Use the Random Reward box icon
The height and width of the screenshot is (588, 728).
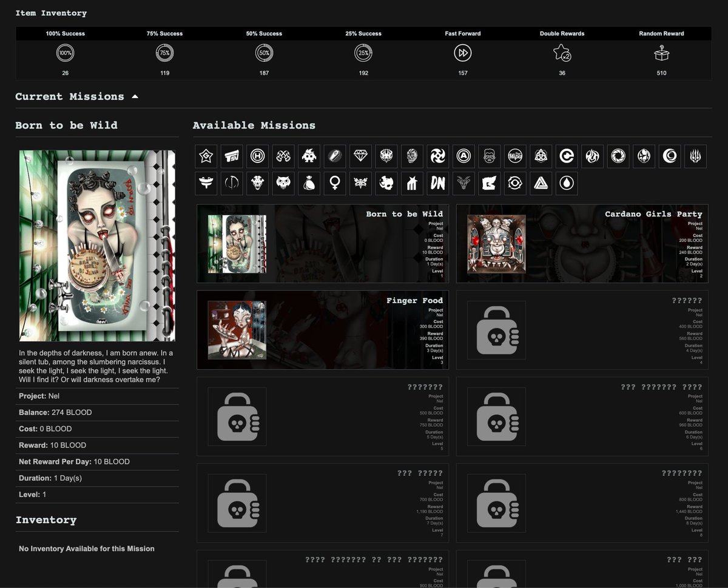click(661, 53)
